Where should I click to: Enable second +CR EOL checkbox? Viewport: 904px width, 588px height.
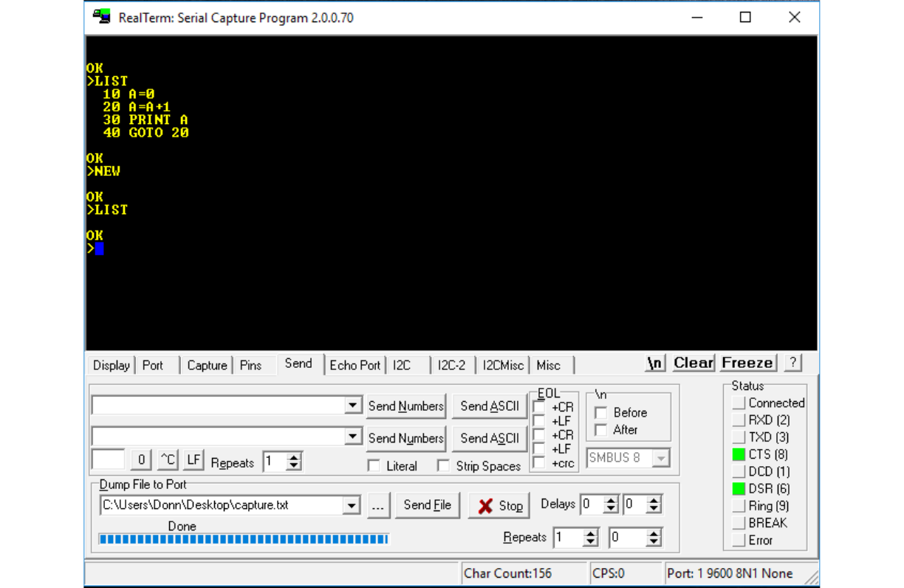click(x=539, y=435)
